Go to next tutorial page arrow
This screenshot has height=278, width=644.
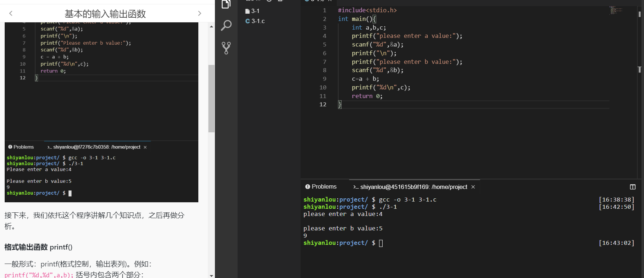pyautogui.click(x=200, y=13)
